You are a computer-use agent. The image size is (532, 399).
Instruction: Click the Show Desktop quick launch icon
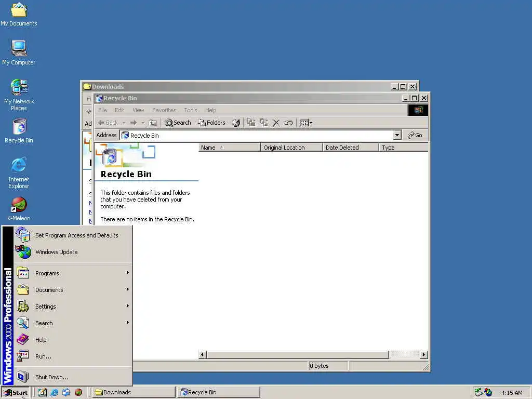(x=42, y=393)
